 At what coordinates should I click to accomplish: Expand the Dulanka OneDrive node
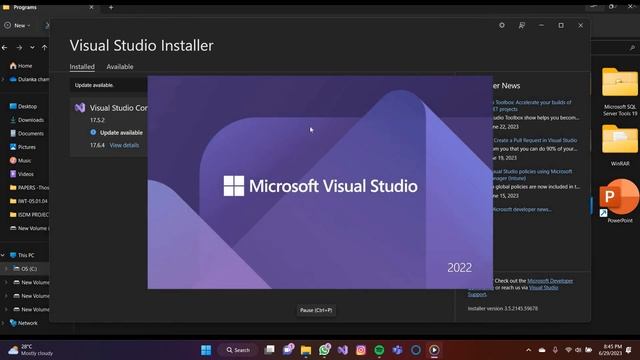3,79
